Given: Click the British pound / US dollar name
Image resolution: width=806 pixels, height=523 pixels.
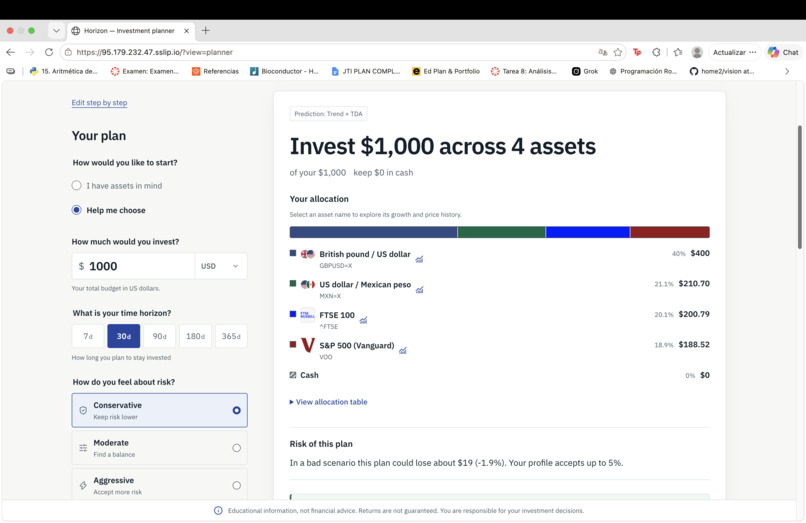Looking at the screenshot, I should click(x=365, y=254).
